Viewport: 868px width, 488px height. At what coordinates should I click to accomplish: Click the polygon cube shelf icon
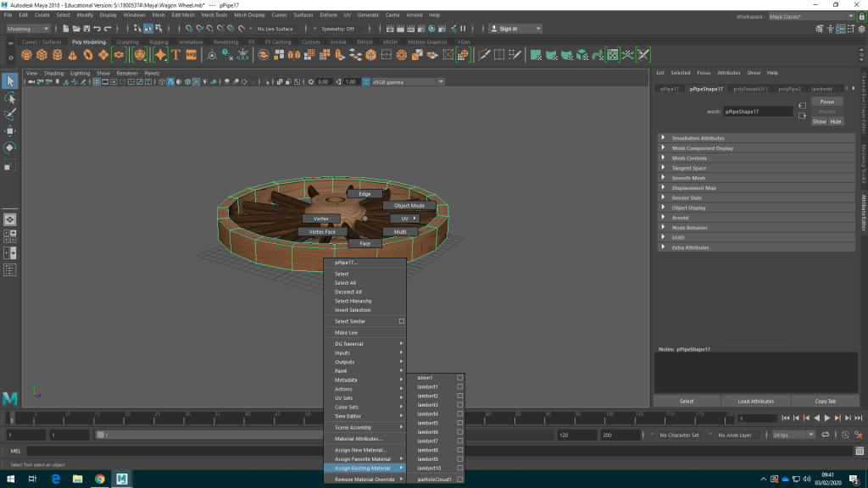(x=42, y=55)
